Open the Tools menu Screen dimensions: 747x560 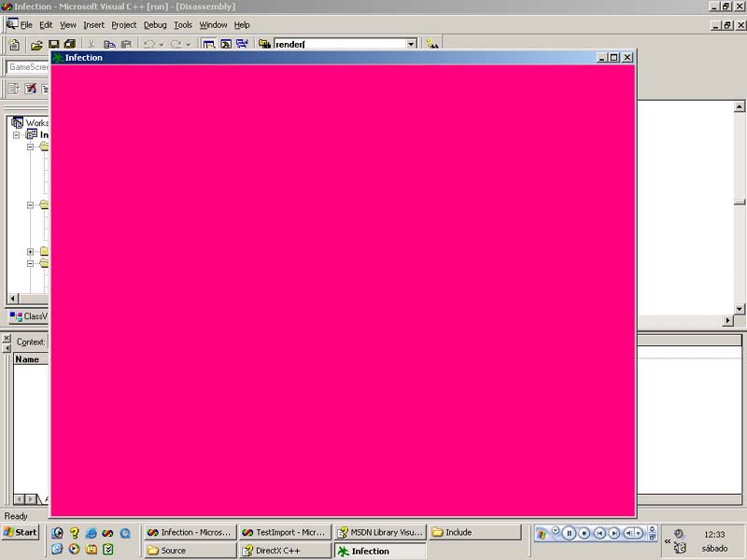click(x=183, y=25)
